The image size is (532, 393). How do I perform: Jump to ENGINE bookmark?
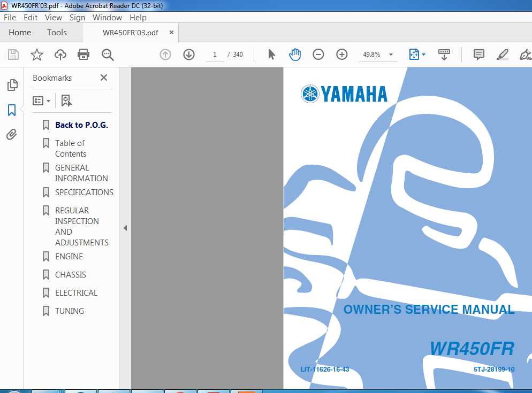[x=69, y=257]
